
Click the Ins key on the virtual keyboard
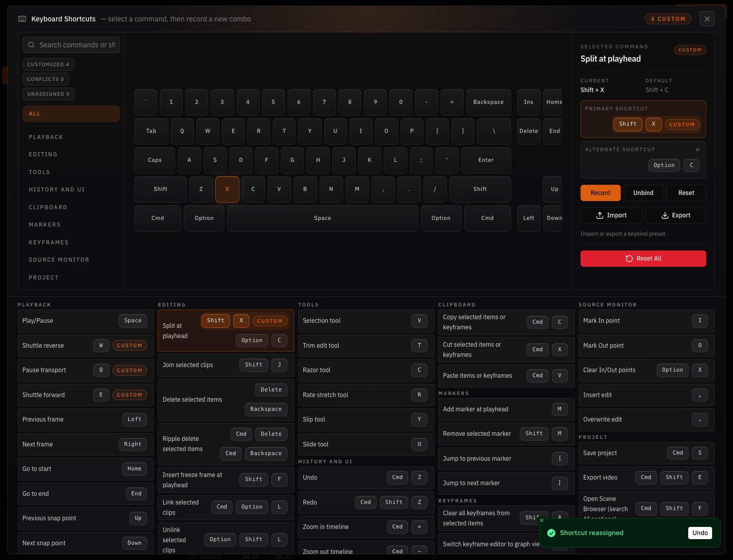pyautogui.click(x=529, y=102)
